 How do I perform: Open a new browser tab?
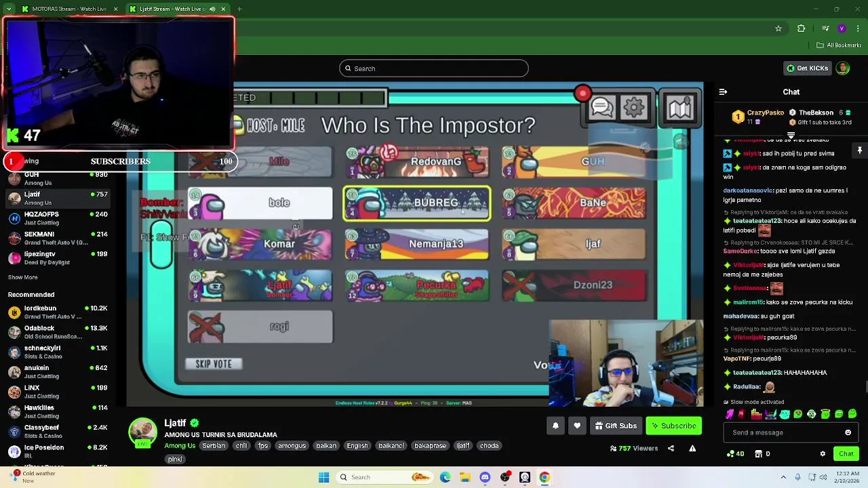click(239, 9)
